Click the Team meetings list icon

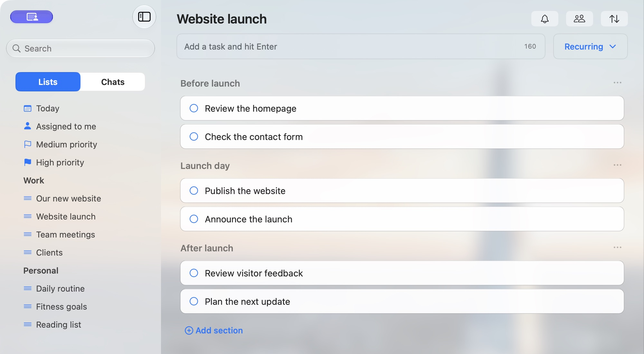point(28,234)
